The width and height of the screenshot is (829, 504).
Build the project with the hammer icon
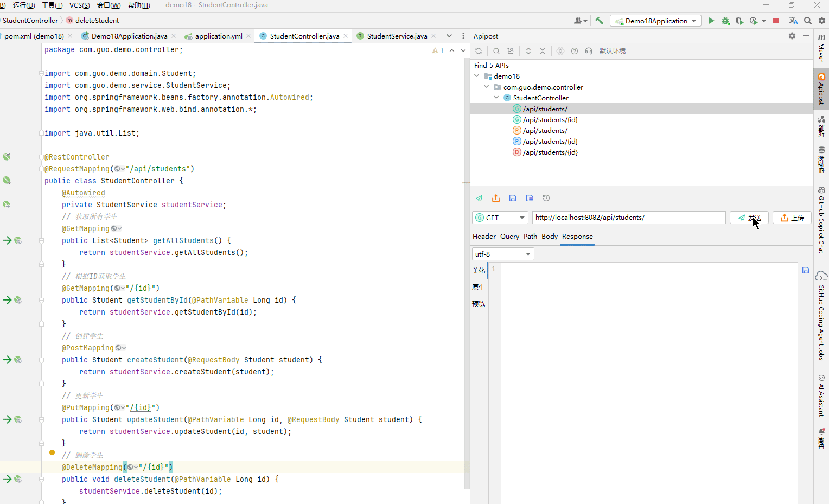(x=599, y=21)
